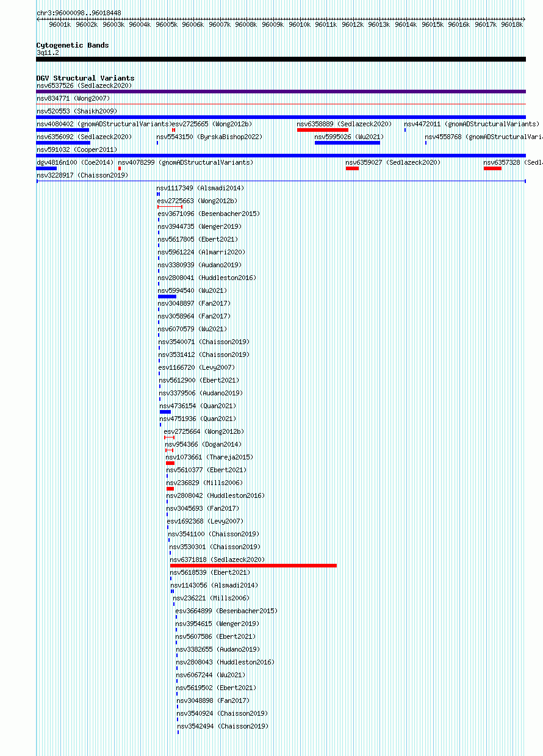Open nsv5994540 (Wu2021) variant label
Viewport: 543px width, 756px height.
[192, 290]
